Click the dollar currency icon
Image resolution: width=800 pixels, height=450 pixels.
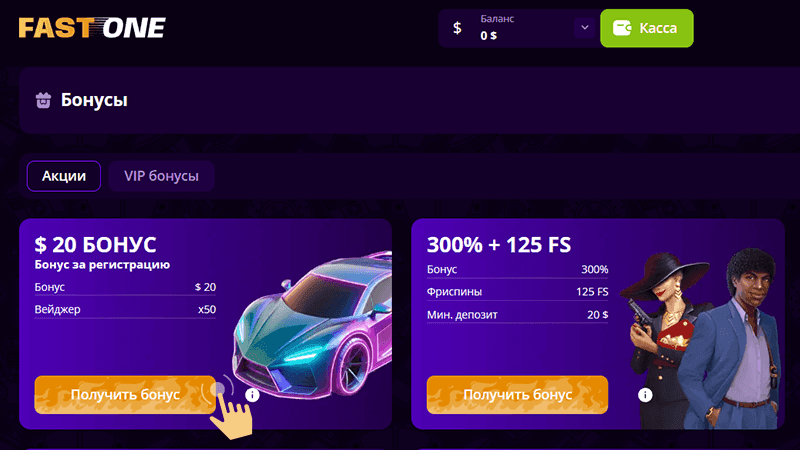coord(457,28)
